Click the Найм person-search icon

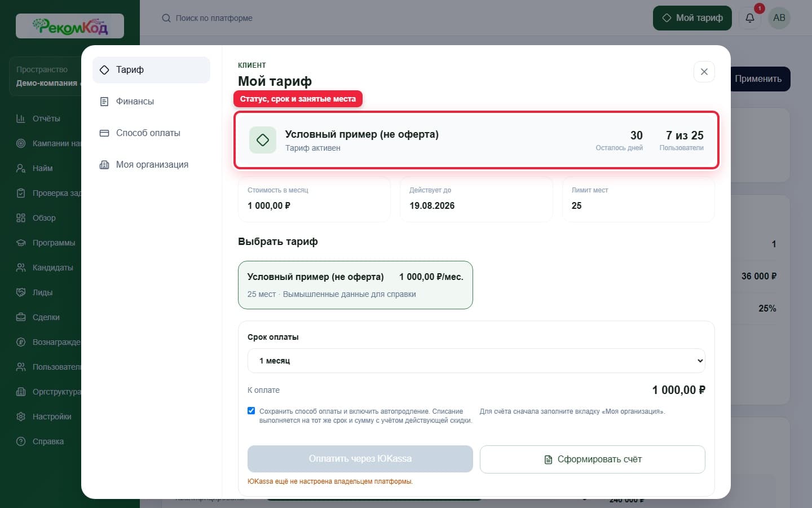coord(21,168)
